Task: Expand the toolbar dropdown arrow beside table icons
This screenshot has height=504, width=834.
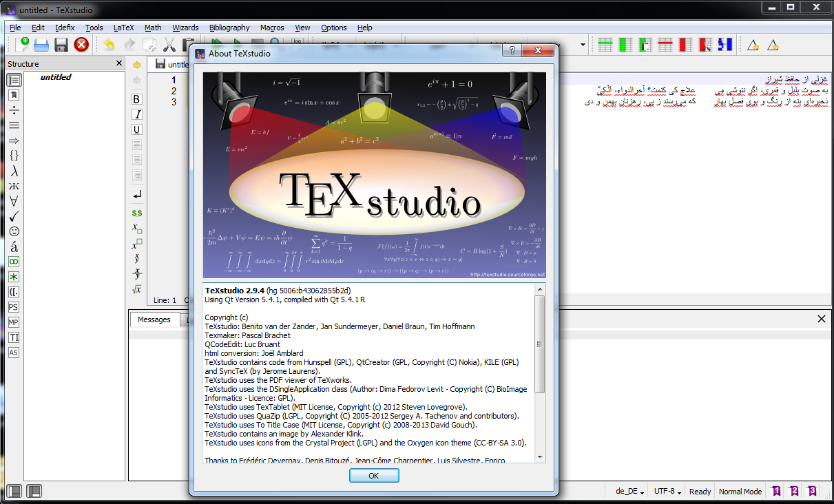Action: (x=583, y=45)
